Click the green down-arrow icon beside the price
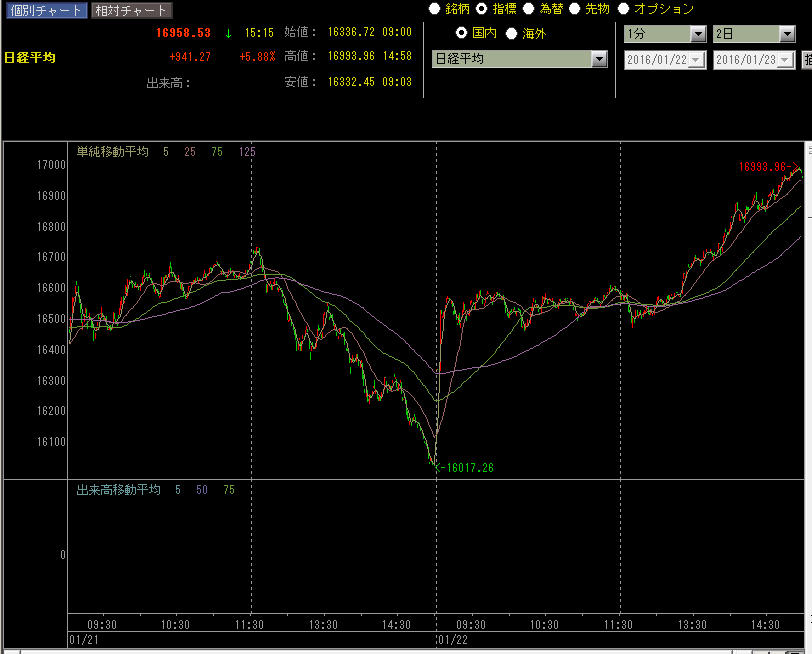Image resolution: width=812 pixels, height=654 pixels. (228, 33)
